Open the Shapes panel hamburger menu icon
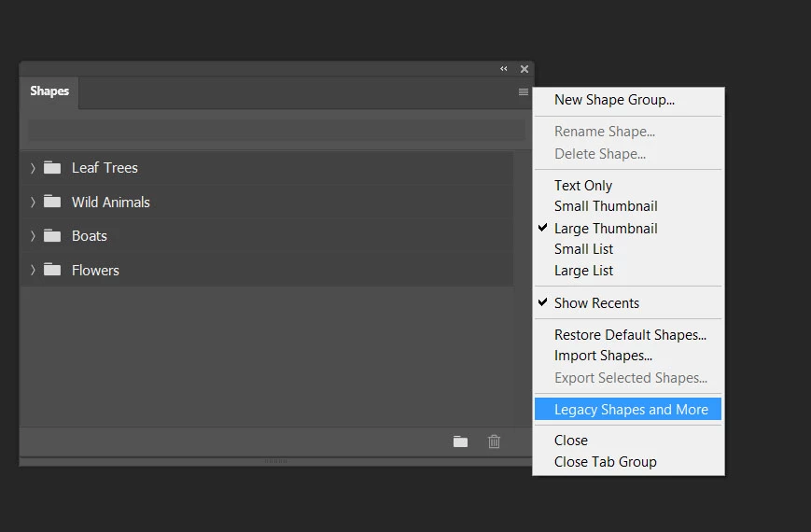Screen dimensions: 811x532 523,91
